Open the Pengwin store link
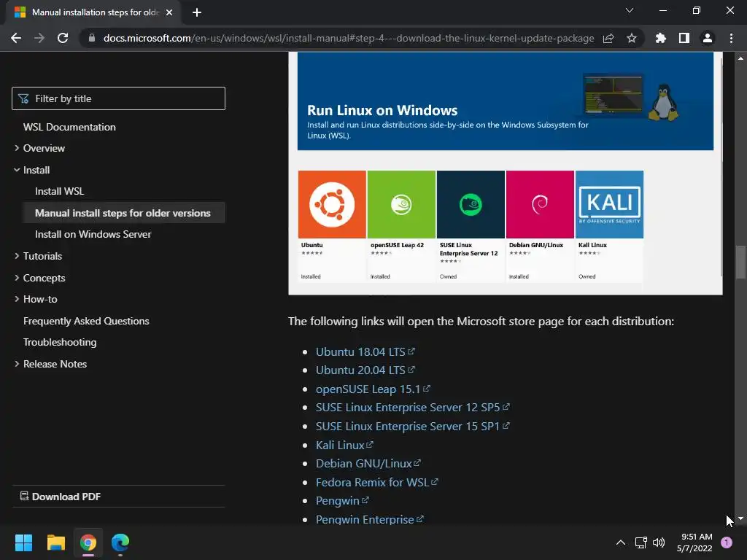The height and width of the screenshot is (560, 747). point(342,501)
